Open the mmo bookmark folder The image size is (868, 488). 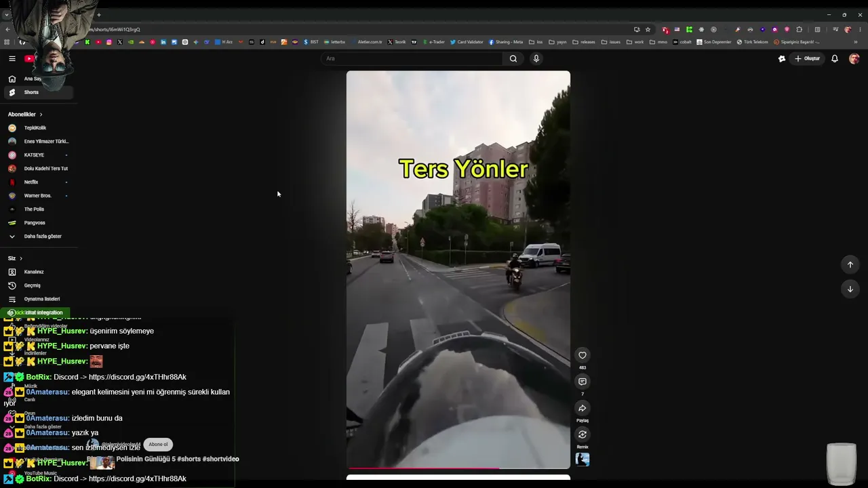pyautogui.click(x=659, y=42)
